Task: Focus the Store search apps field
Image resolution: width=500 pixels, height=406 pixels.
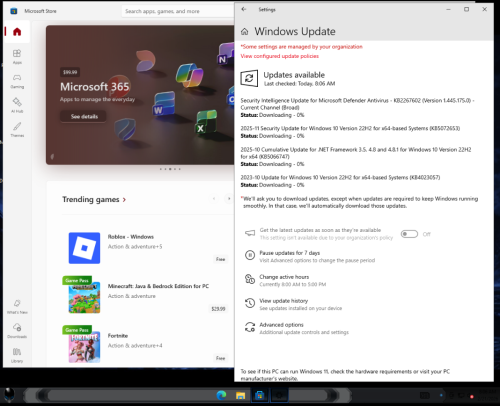Action: click(x=178, y=11)
